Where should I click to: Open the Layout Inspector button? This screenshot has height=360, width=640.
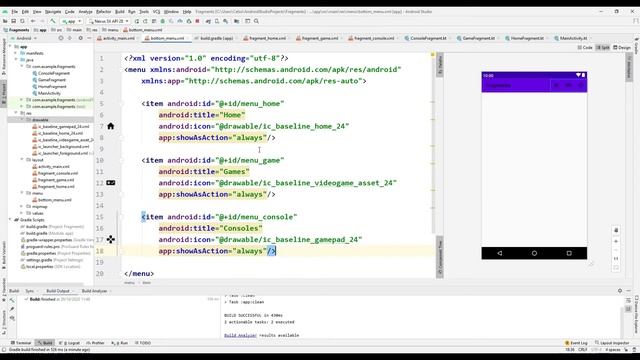[x=612, y=343]
